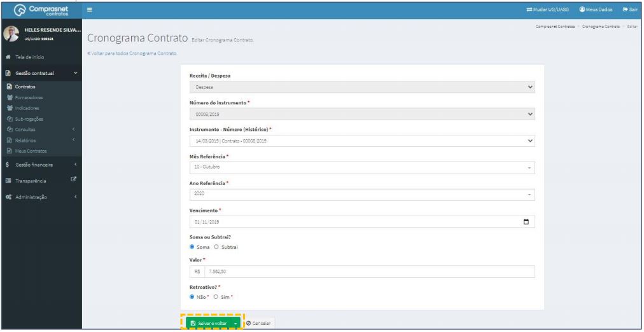Click the Gestão financeira dollar icon
The width and height of the screenshot is (644, 332).
click(x=8, y=165)
